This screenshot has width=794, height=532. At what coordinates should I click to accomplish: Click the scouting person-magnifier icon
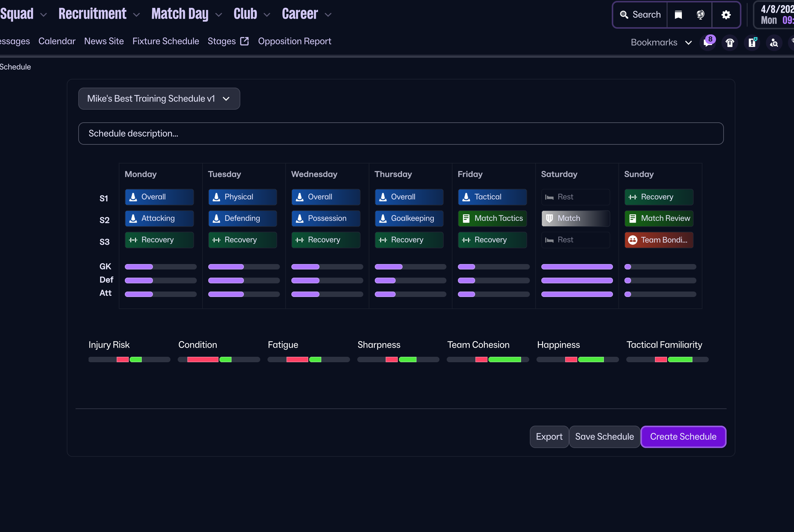point(774,43)
